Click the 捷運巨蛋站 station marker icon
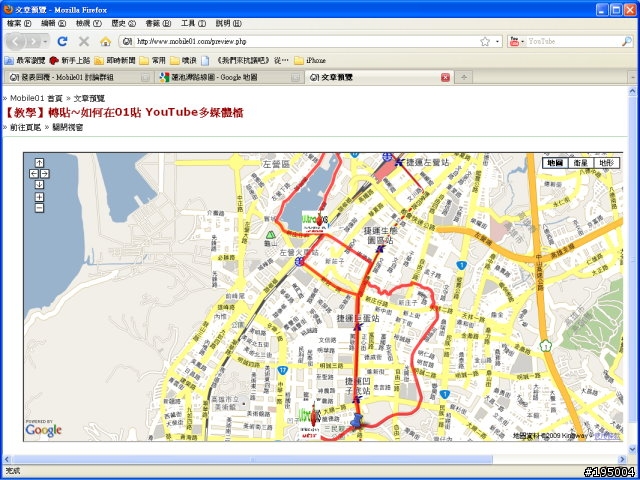Viewport: 640px width, 480px height. pos(358,327)
